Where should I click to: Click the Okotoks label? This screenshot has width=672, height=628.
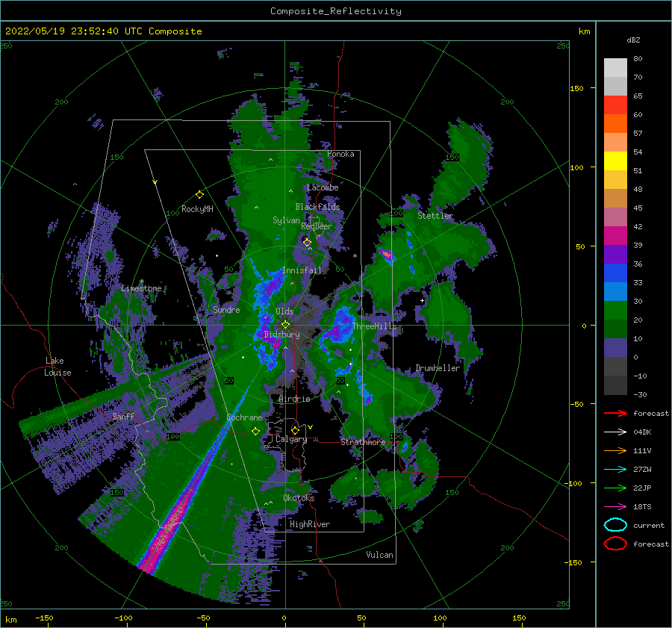point(299,498)
